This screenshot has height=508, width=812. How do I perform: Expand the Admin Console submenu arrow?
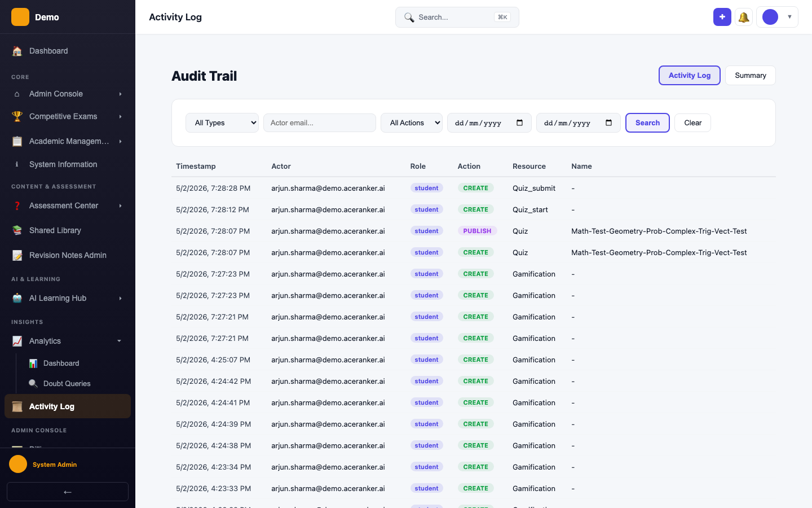click(x=120, y=94)
